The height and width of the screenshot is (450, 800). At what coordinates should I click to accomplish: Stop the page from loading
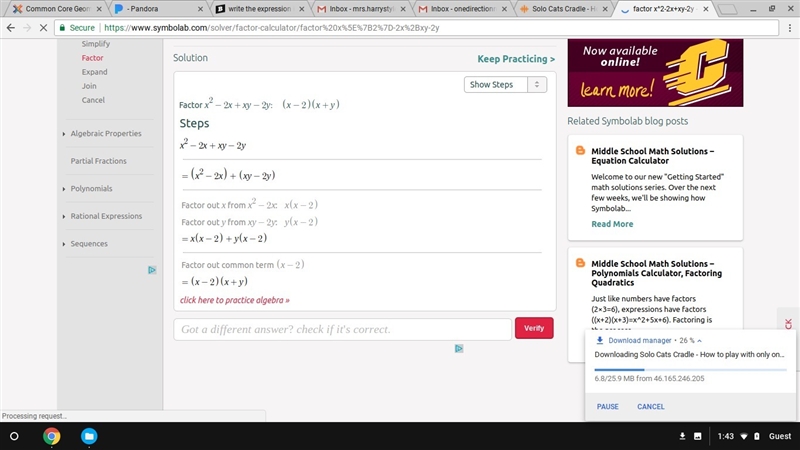43,28
